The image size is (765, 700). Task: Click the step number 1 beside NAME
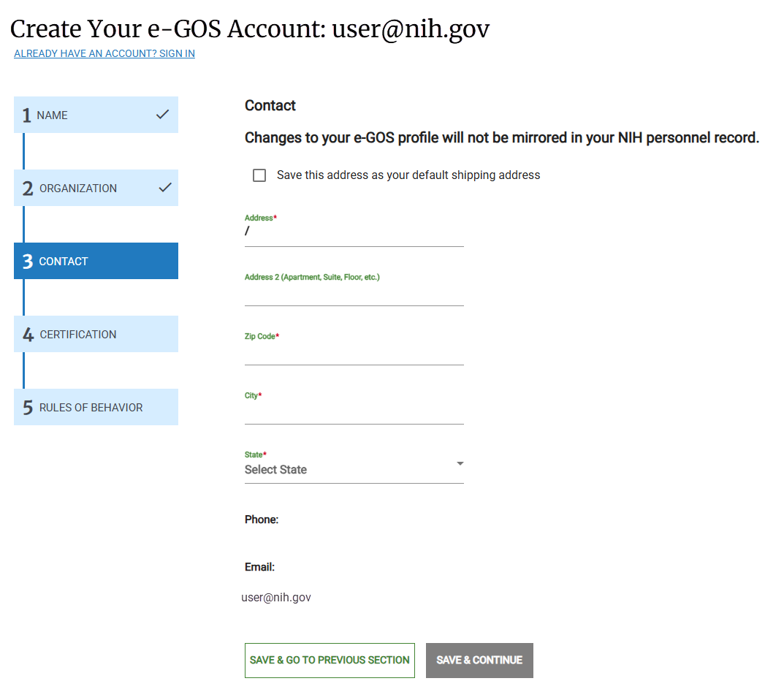point(26,115)
